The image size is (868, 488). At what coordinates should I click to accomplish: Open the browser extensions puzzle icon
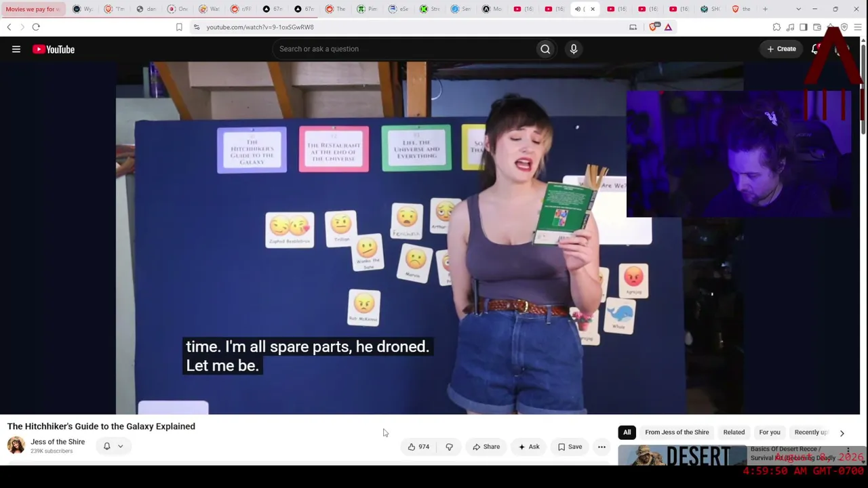pyautogui.click(x=776, y=27)
